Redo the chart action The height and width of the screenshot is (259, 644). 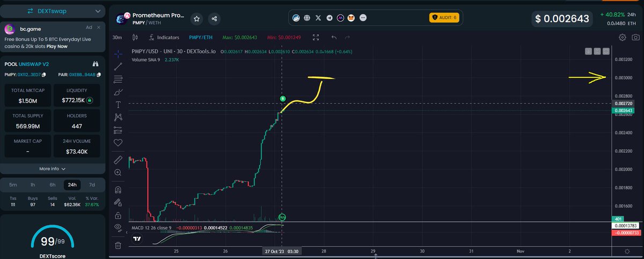point(347,38)
